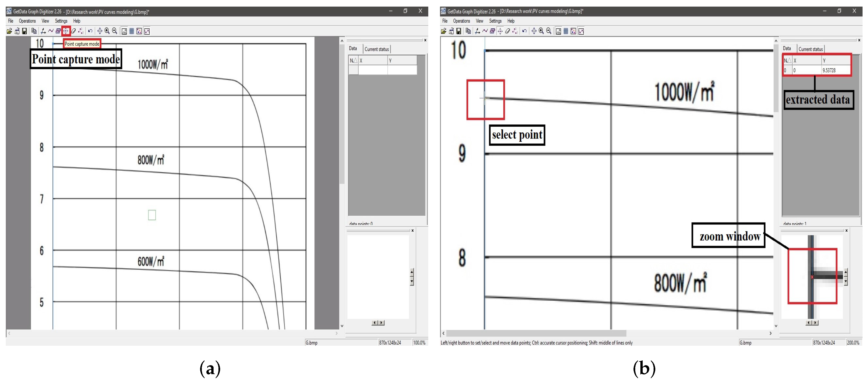Toggle show image button in window (b)
The image size is (868, 381).
click(x=558, y=31)
